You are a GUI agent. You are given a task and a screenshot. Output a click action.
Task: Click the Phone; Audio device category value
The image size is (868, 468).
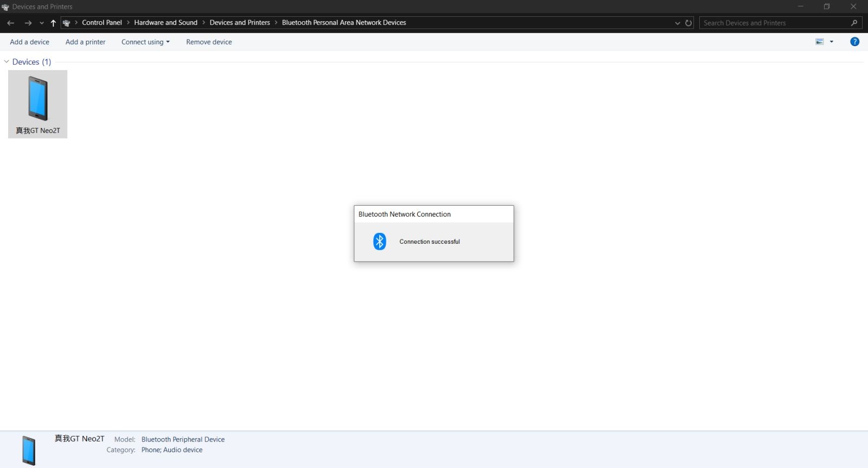click(172, 450)
